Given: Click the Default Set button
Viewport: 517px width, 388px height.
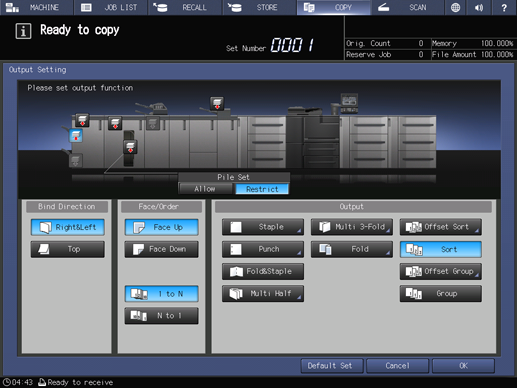Looking at the screenshot, I should 331,366.
